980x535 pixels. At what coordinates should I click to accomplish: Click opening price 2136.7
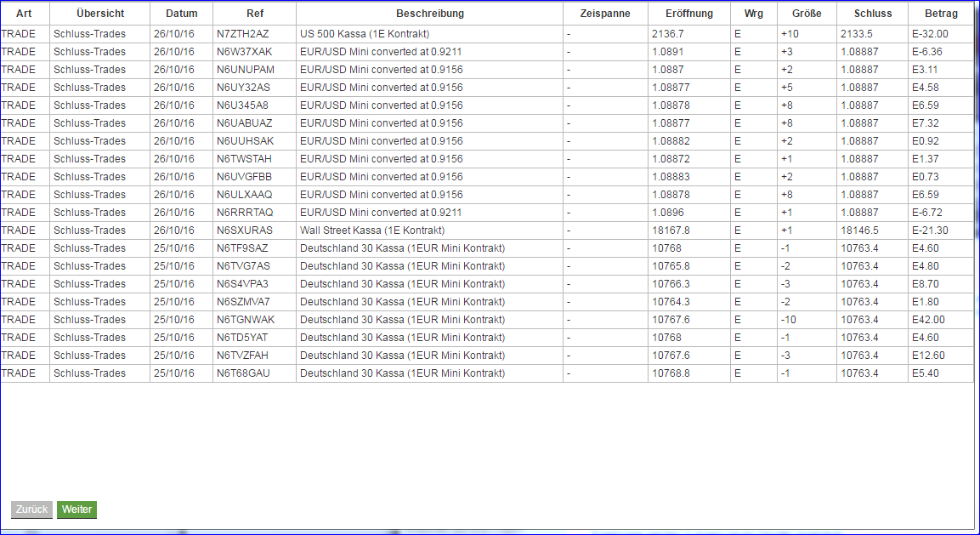668,34
